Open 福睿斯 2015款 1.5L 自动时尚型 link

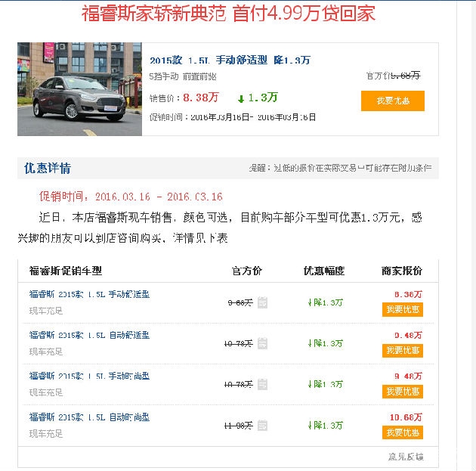(89, 417)
